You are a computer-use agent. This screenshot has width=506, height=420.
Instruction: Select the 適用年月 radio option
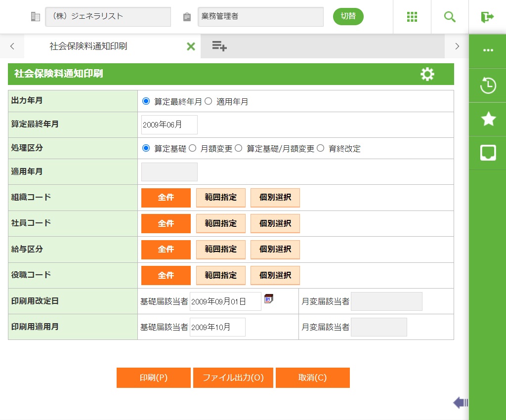[x=208, y=101]
